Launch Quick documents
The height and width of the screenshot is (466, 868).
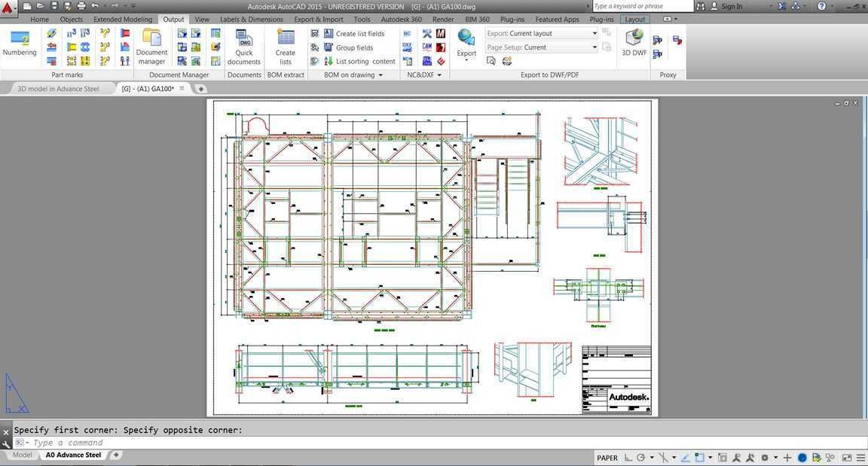click(243, 47)
